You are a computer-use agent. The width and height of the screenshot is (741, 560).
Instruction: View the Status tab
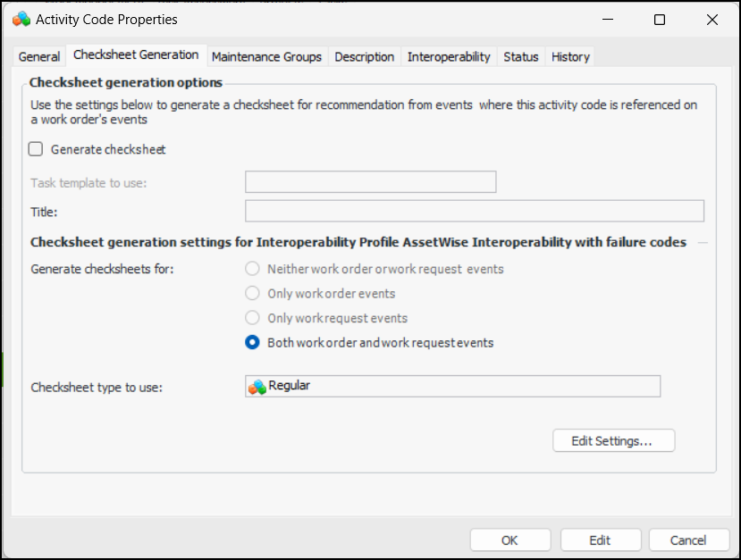coord(520,56)
